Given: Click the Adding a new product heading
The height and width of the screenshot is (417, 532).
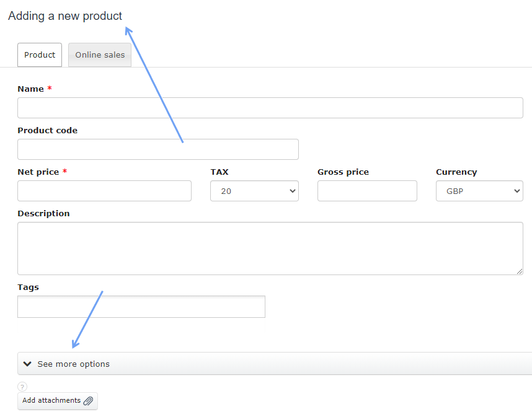Looking at the screenshot, I should pyautogui.click(x=65, y=16).
